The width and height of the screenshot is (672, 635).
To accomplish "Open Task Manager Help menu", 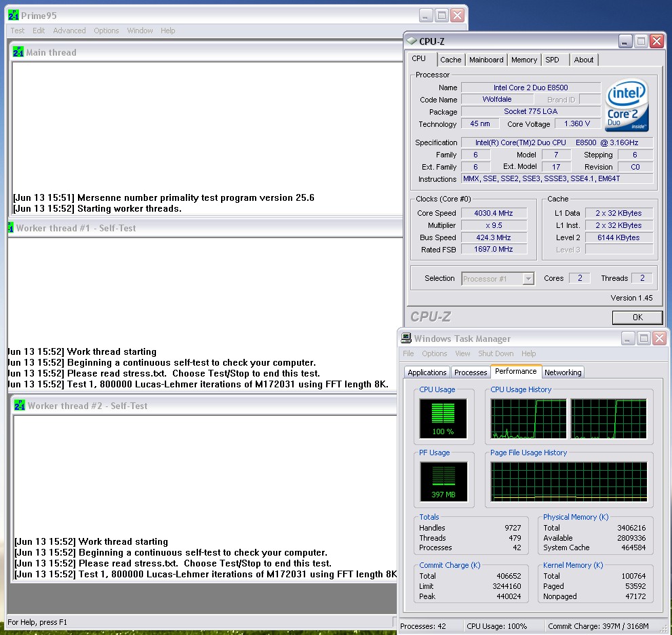I will coord(528,353).
